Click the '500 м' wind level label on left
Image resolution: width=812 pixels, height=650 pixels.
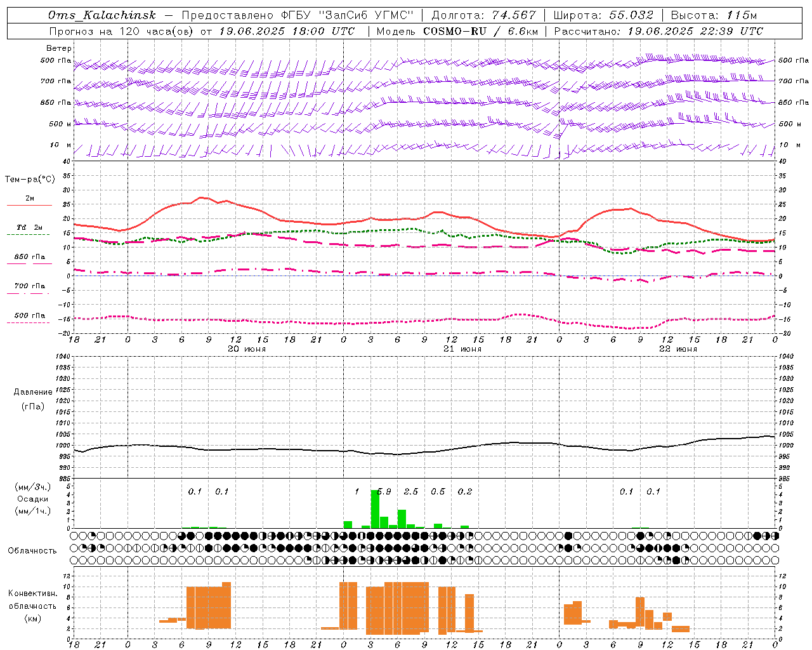click(60, 124)
